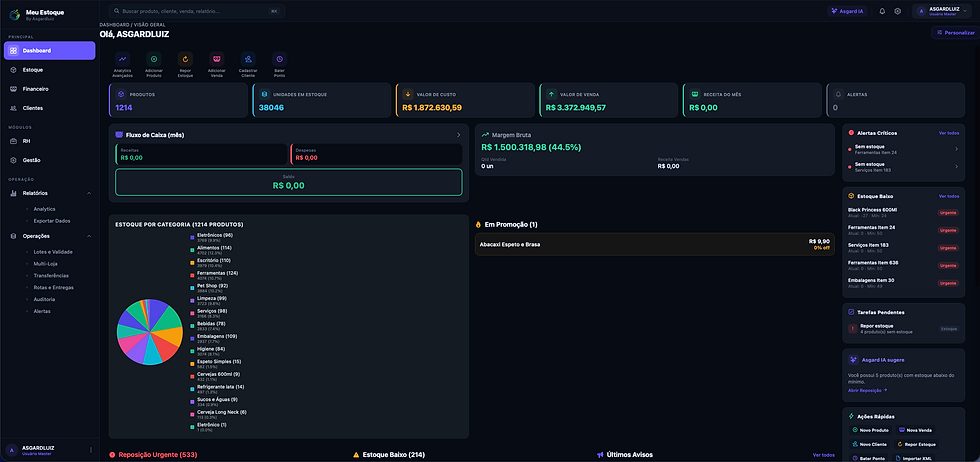Click the Bater Ponto clock shortcut icon
Screen dimensions: 980x462
[279, 59]
